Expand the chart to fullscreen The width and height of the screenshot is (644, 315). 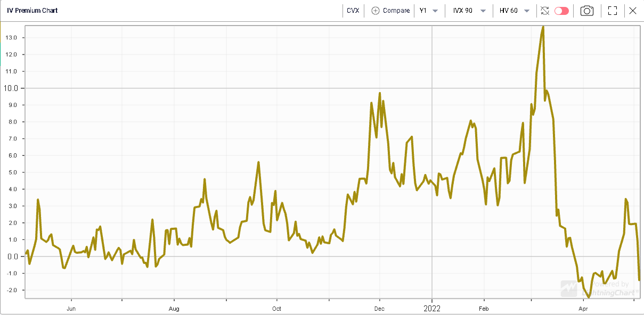point(612,11)
